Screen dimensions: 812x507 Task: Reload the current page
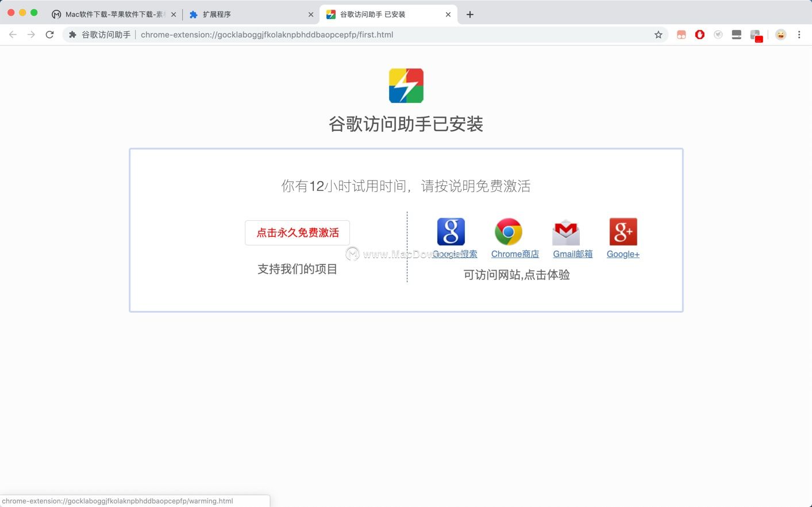pyautogui.click(x=50, y=34)
